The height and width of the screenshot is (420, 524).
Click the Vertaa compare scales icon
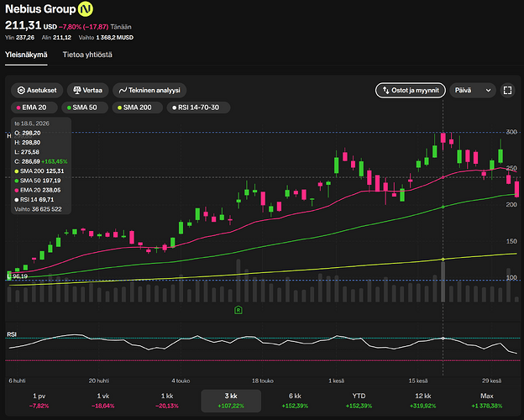[x=77, y=90]
